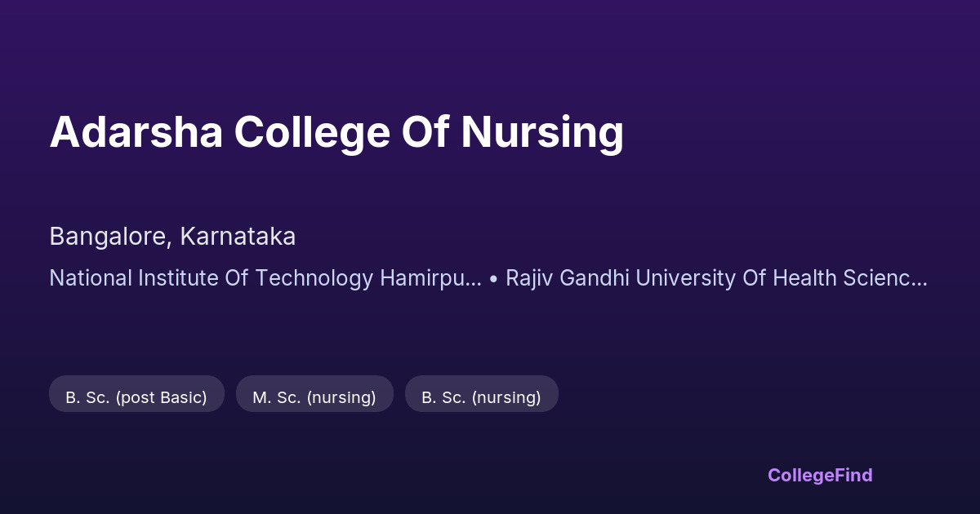Click the word "Karnataka" in the location
The width and height of the screenshot is (980, 514).
(x=238, y=237)
